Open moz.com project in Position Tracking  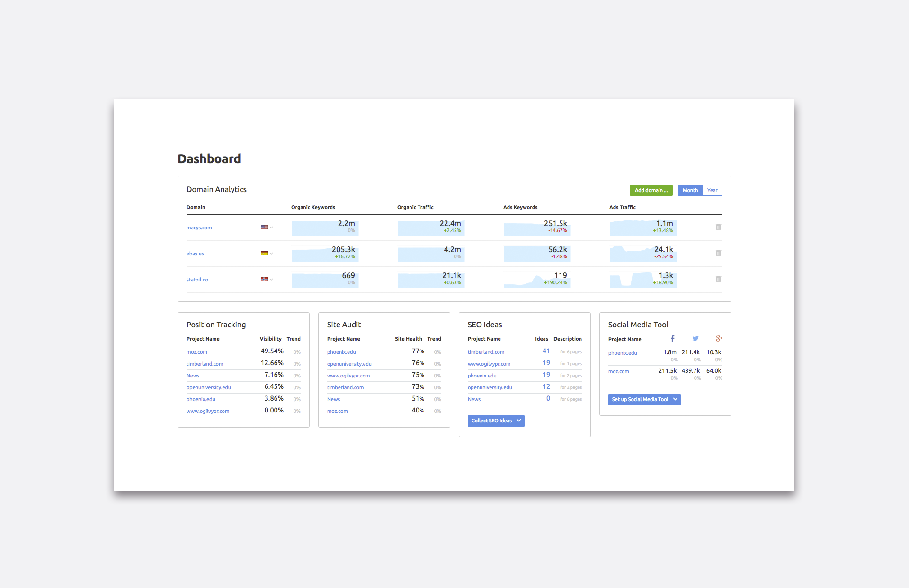tap(196, 352)
